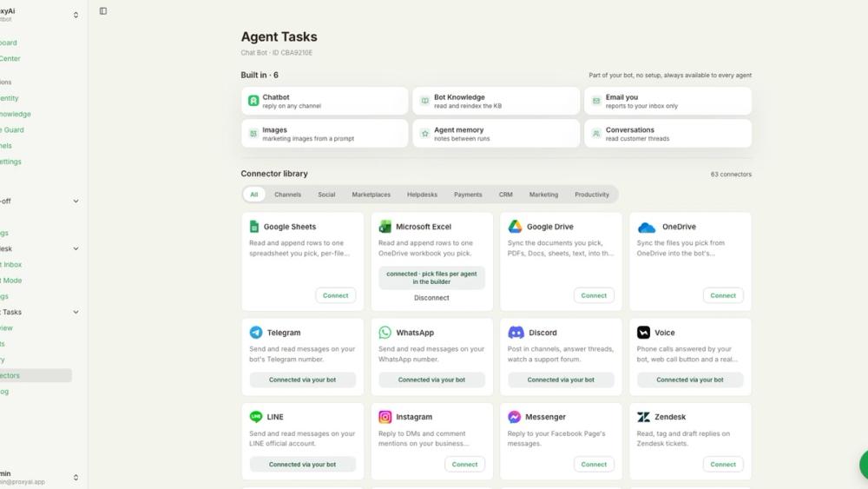Click the Google Drive logo icon
The height and width of the screenshot is (489, 868).
coord(515,227)
